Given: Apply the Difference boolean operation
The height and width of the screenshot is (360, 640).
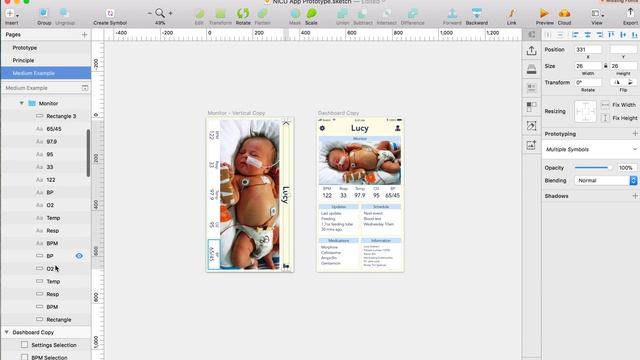Looking at the screenshot, I should [x=413, y=13].
